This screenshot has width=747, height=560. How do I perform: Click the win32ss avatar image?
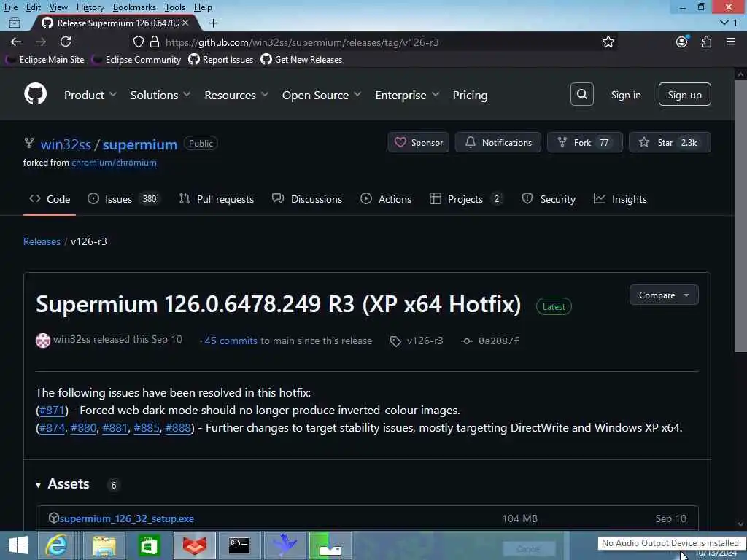click(x=43, y=340)
